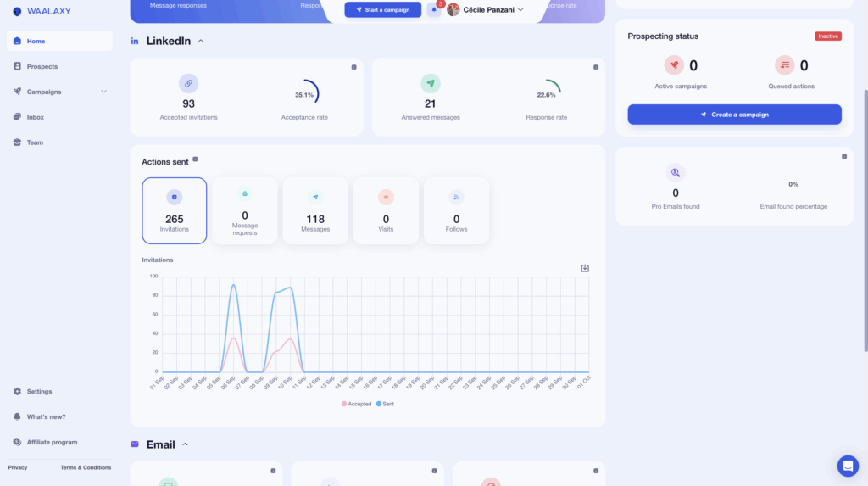Click the Create a campaign button
868x486 pixels.
tap(734, 115)
